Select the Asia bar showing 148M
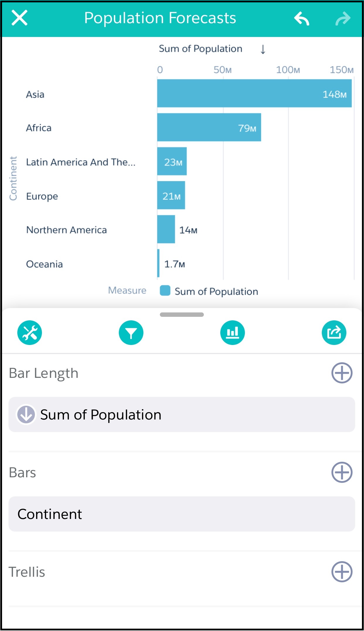The image size is (364, 631). 254,93
